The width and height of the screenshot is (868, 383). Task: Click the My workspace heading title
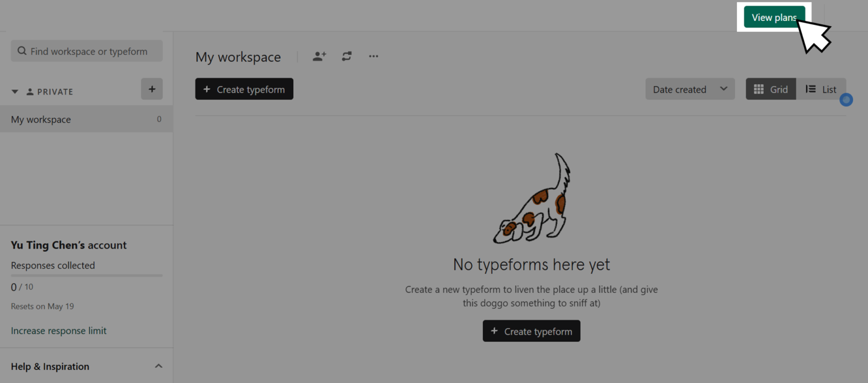point(238,57)
